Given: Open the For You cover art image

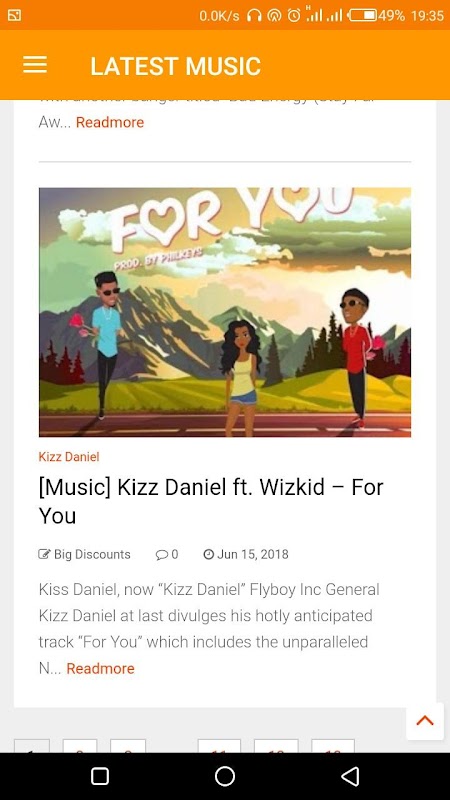Looking at the screenshot, I should [225, 312].
